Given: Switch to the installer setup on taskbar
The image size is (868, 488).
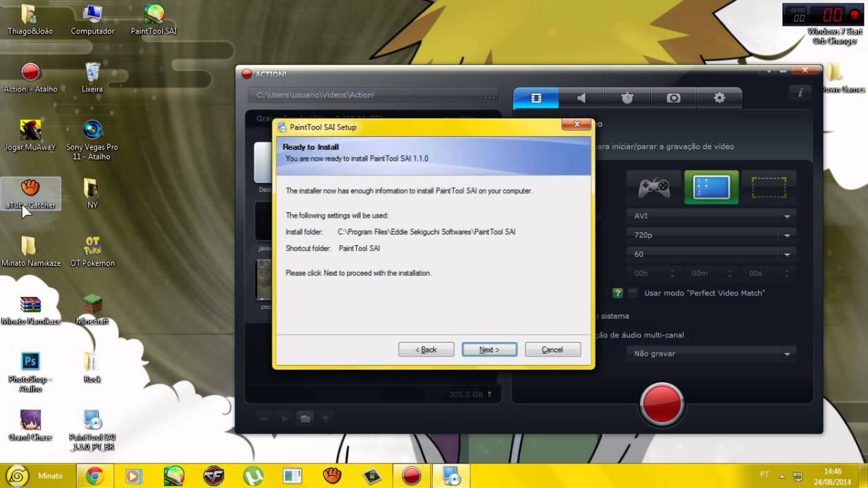Looking at the screenshot, I should [451, 476].
